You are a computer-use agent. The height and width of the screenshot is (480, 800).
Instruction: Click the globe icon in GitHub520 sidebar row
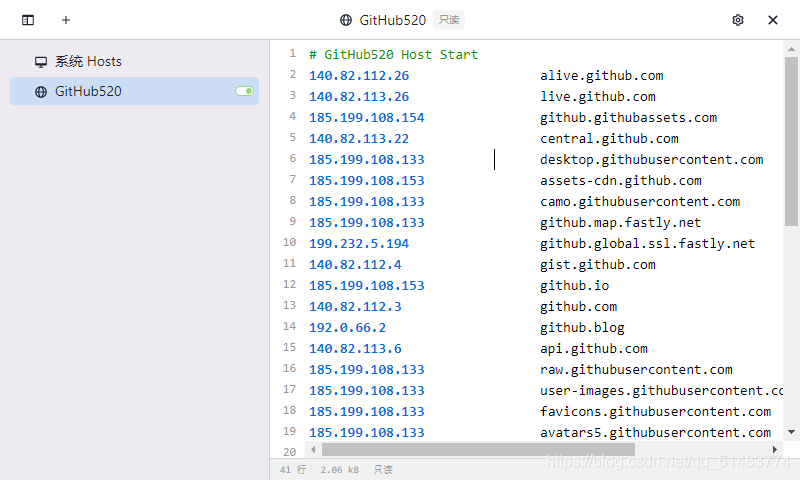point(41,92)
